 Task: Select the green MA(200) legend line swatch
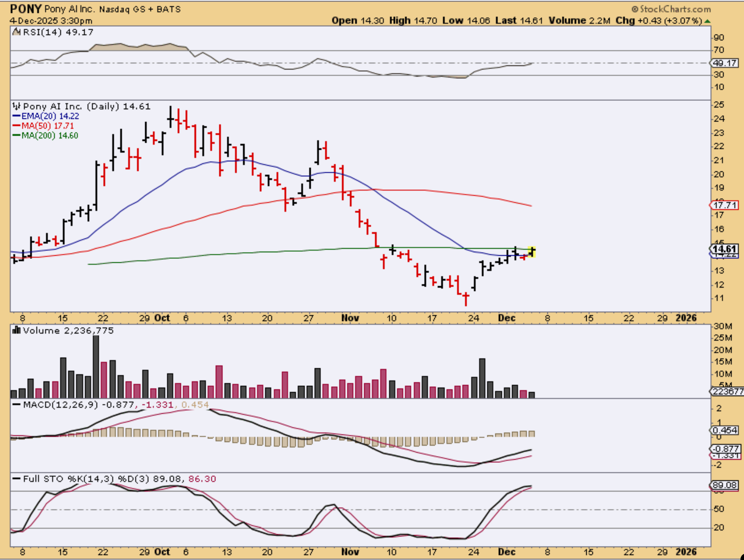click(x=16, y=136)
